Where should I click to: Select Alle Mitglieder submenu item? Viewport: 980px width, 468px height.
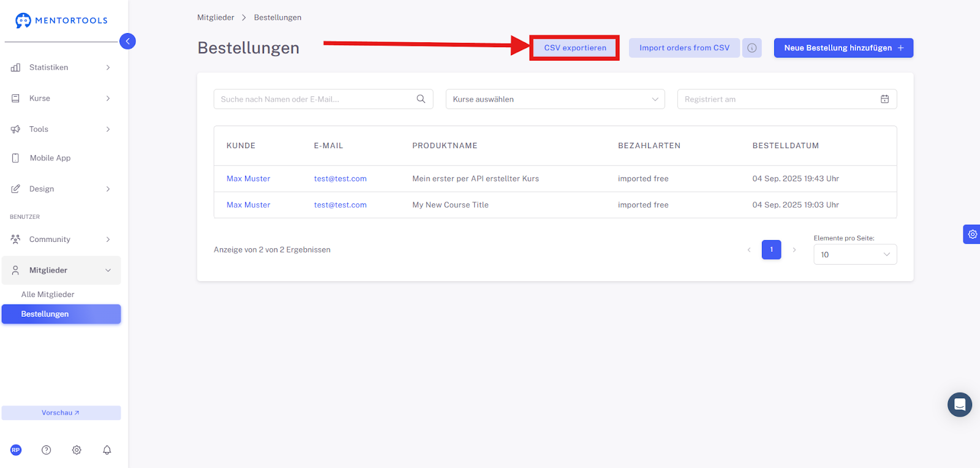pyautogui.click(x=48, y=294)
